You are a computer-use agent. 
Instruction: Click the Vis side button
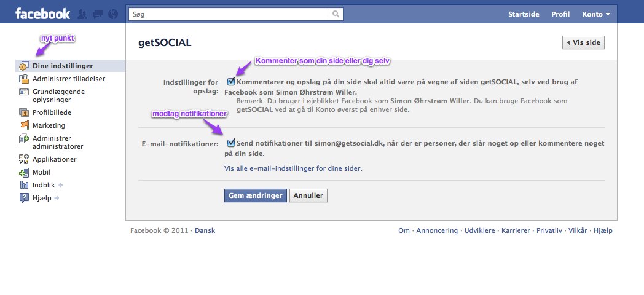[x=583, y=42]
